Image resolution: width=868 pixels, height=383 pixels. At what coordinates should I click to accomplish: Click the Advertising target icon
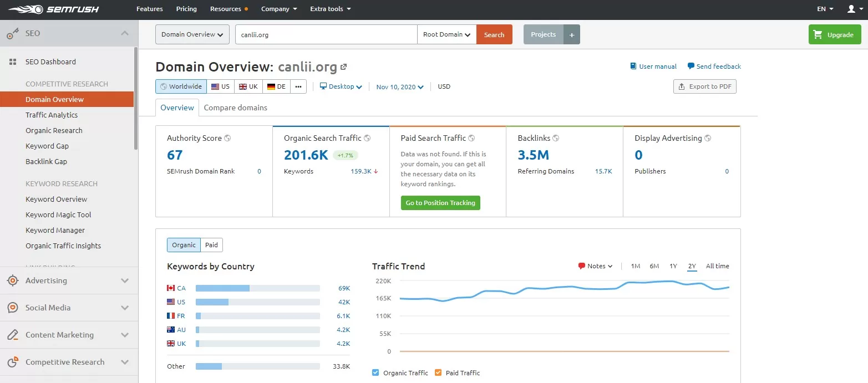pyautogui.click(x=13, y=281)
